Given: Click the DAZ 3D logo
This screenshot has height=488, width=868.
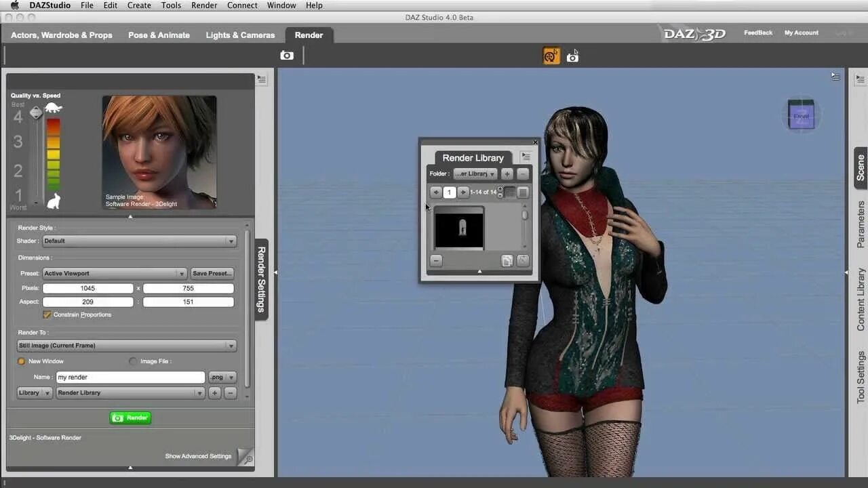Looking at the screenshot, I should pos(694,33).
